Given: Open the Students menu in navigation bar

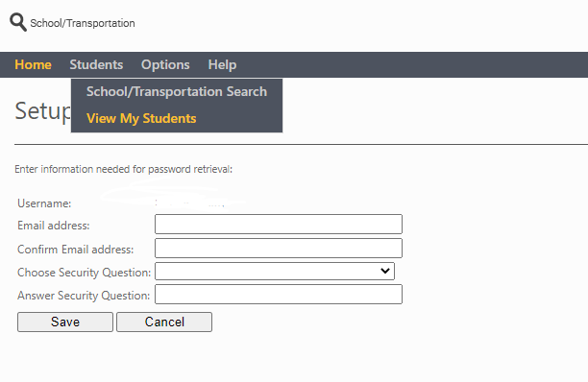Looking at the screenshot, I should pyautogui.click(x=96, y=65).
